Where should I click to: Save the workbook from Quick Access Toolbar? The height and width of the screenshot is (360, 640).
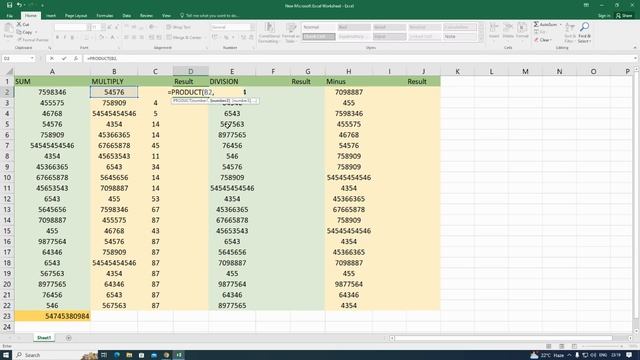coord(9,5)
